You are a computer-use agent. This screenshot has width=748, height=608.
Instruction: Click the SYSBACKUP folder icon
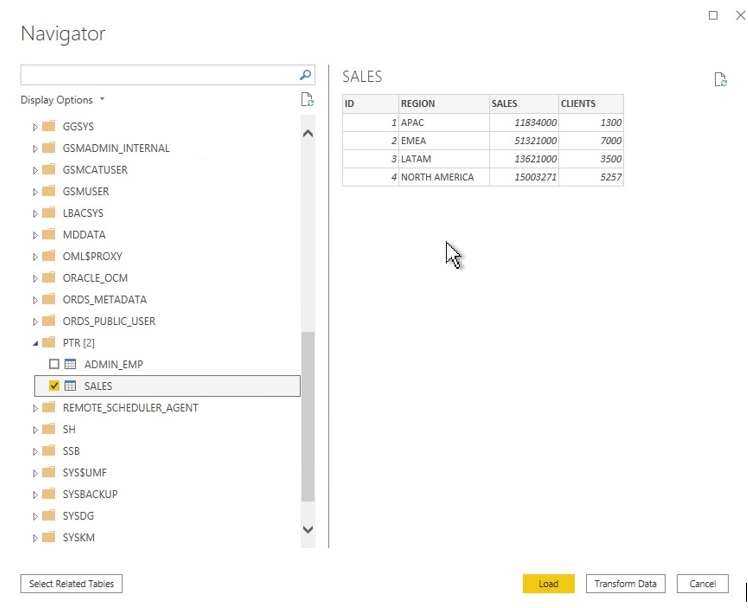pos(49,494)
